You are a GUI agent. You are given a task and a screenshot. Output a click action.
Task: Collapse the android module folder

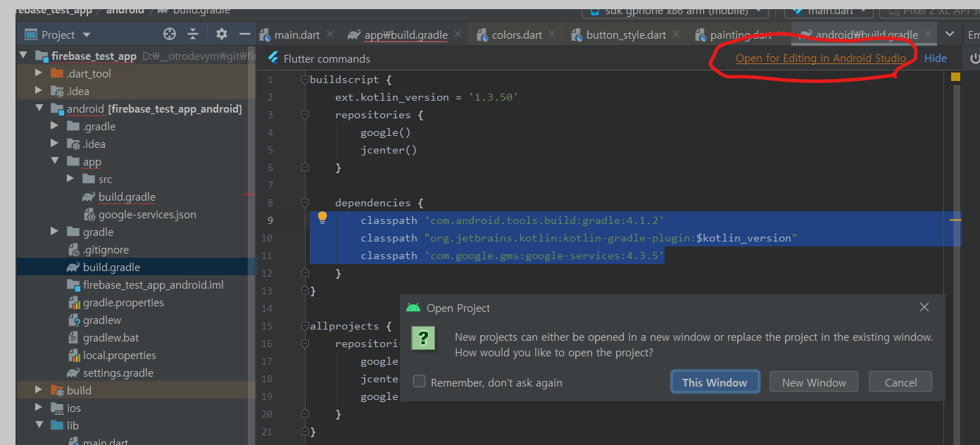click(39, 108)
